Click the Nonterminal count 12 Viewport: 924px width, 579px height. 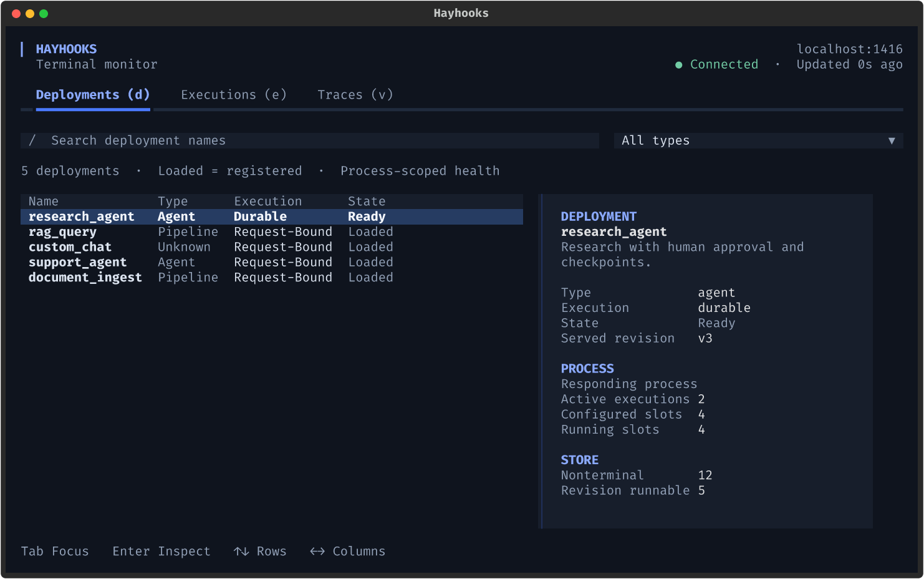[705, 475]
